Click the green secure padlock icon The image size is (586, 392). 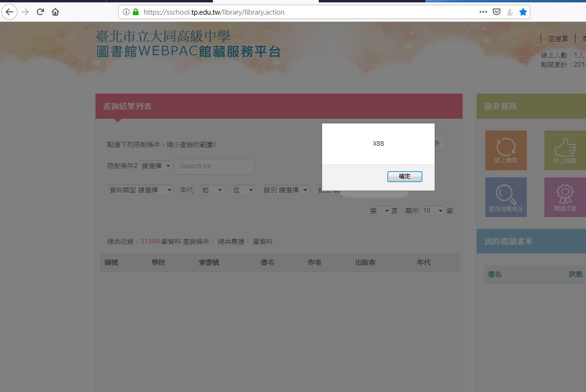click(136, 12)
